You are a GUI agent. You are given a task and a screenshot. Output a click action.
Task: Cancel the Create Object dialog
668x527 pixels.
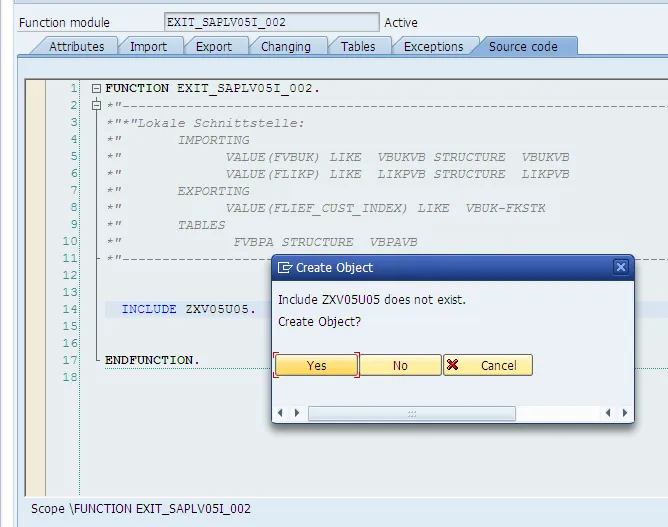(x=488, y=365)
